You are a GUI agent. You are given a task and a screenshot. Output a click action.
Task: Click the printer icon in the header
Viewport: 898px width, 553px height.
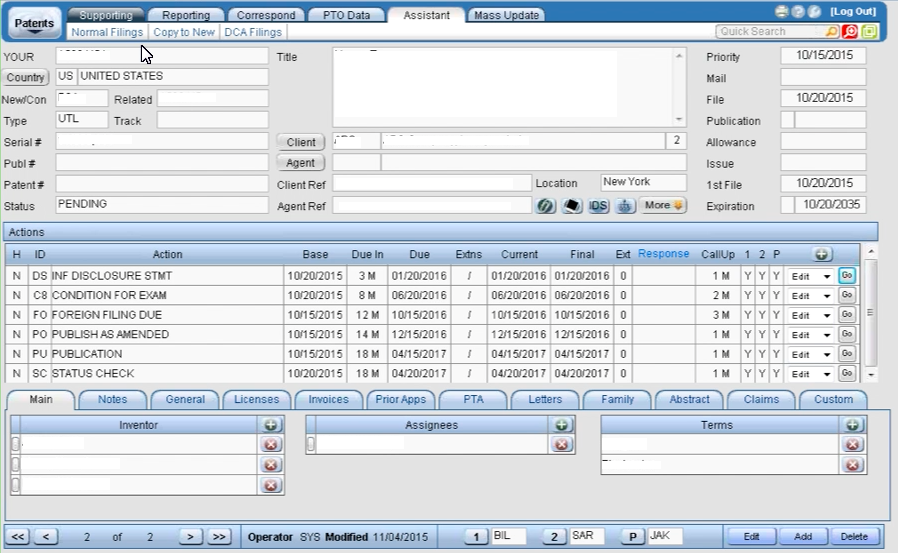point(782,12)
